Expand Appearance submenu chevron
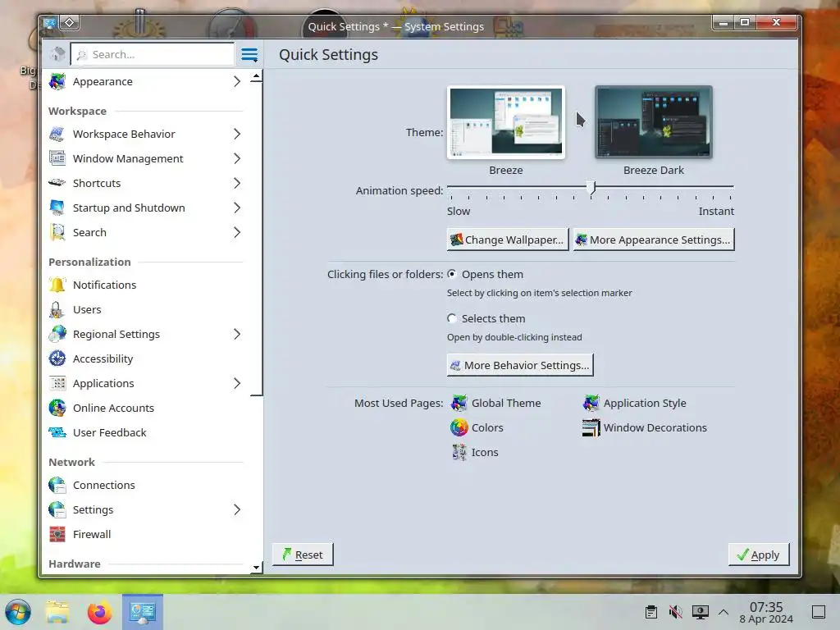This screenshot has height=630, width=840. coord(237,81)
